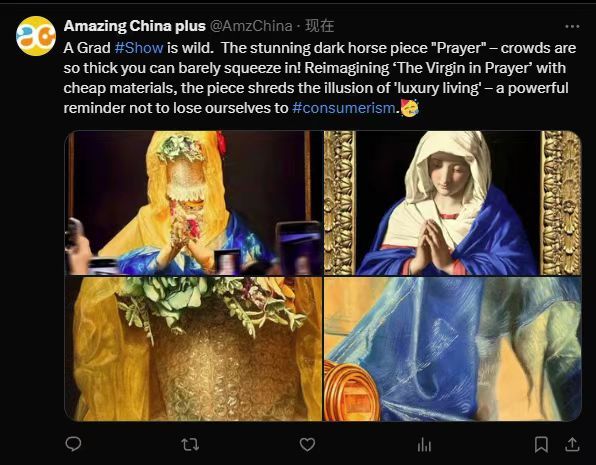596x465 pixels.
Task: Click the reply speech bubble icon
Action: click(x=73, y=444)
